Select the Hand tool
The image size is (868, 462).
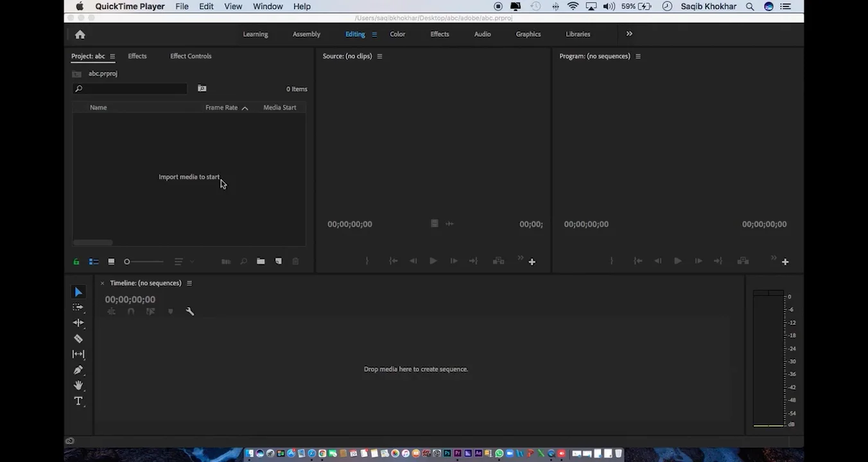[78, 385]
